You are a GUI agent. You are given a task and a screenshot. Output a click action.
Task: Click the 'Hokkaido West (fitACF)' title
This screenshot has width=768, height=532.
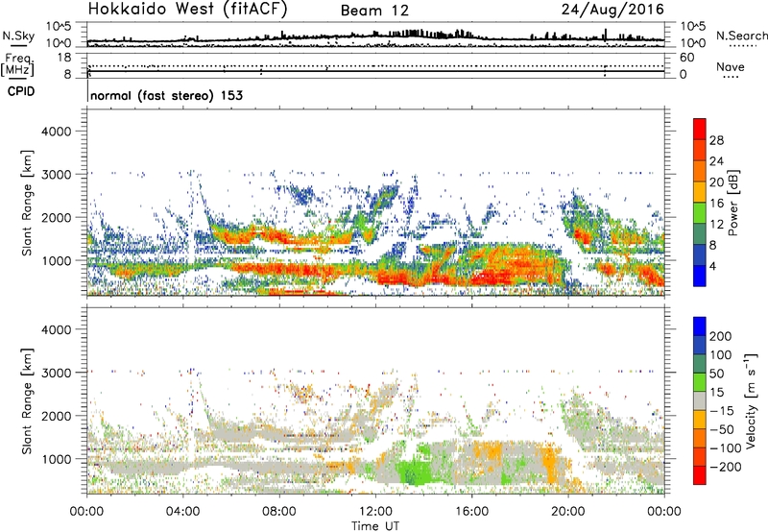(187, 9)
